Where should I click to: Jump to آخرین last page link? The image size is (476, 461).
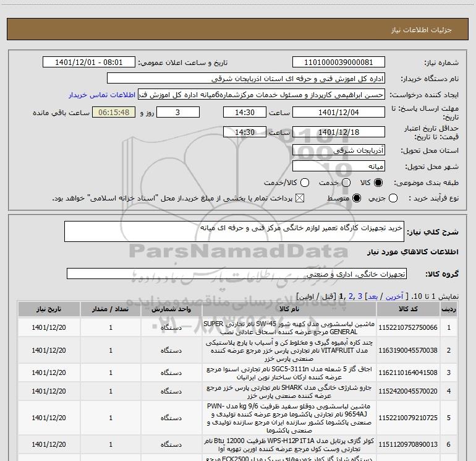pyautogui.click(x=394, y=296)
